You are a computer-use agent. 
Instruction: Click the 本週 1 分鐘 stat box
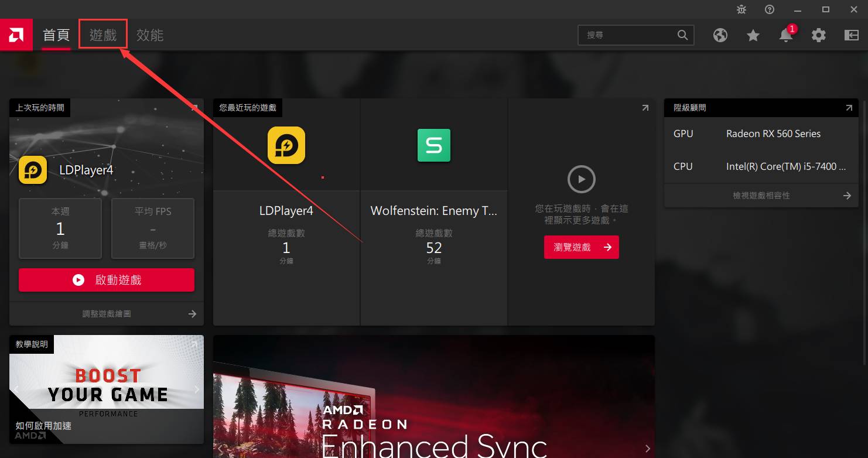[x=60, y=228]
